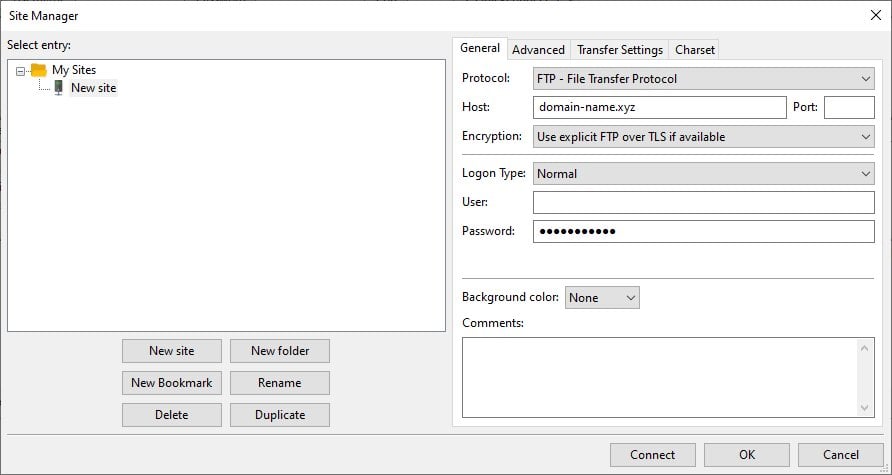892x475 pixels.
Task: Open the Transfer Settings tab
Action: click(620, 50)
